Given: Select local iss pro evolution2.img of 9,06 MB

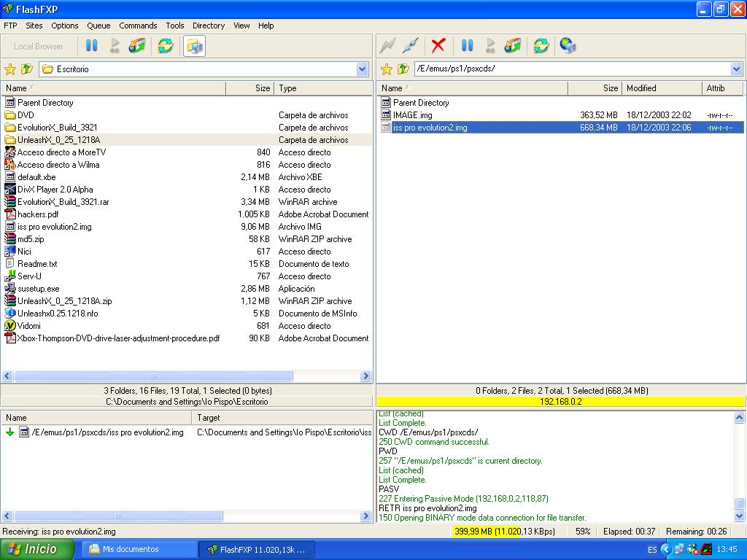Looking at the screenshot, I should (x=54, y=226).
